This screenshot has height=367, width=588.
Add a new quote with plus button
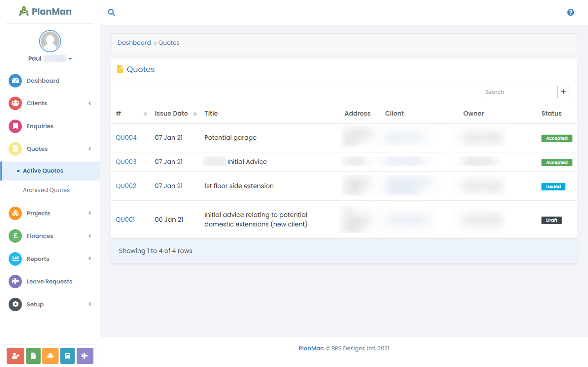pos(563,92)
